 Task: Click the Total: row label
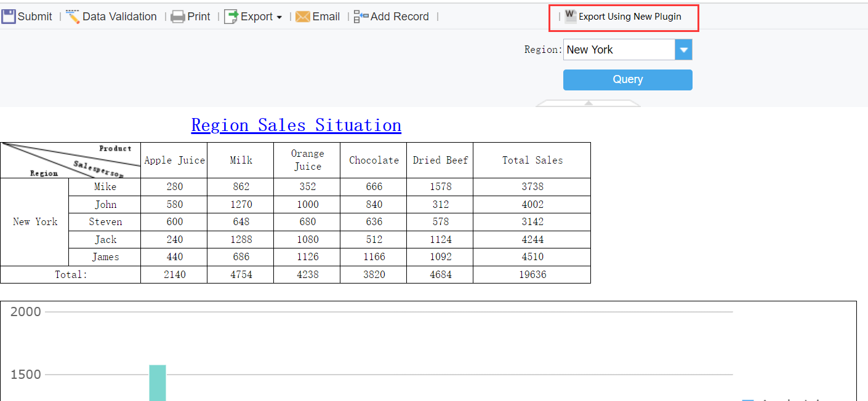point(71,275)
